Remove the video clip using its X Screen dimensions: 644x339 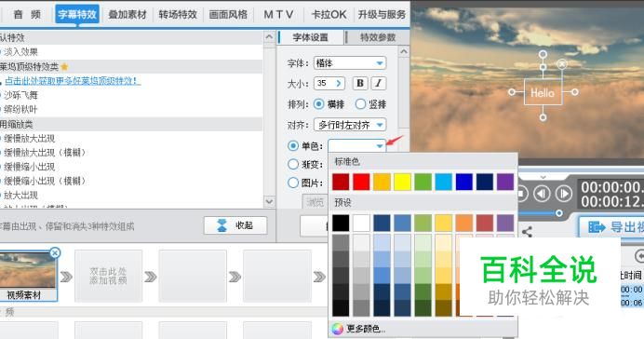click(x=55, y=252)
